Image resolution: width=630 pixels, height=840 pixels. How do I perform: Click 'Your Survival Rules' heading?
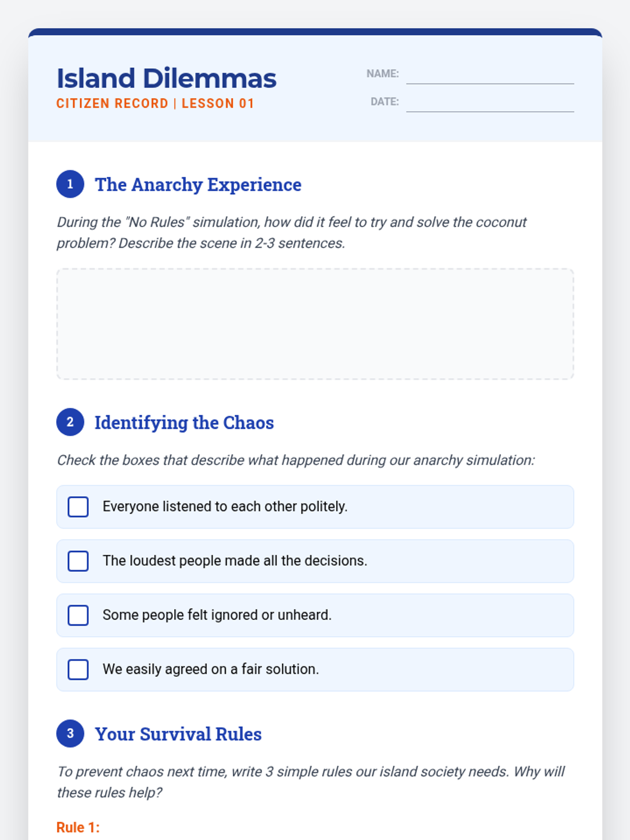178,734
